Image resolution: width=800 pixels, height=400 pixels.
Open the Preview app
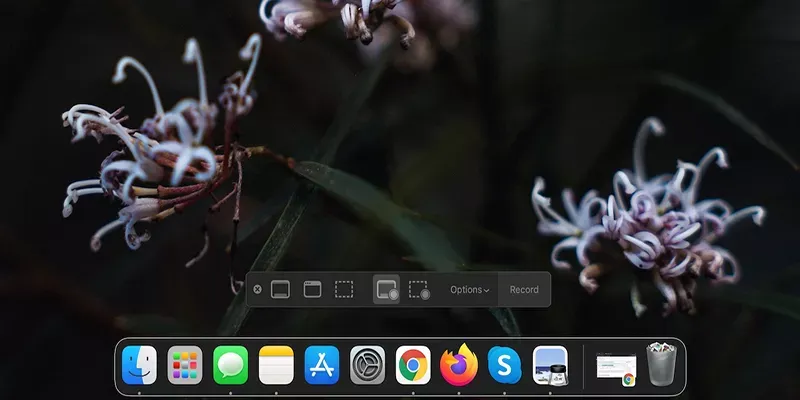(551, 365)
